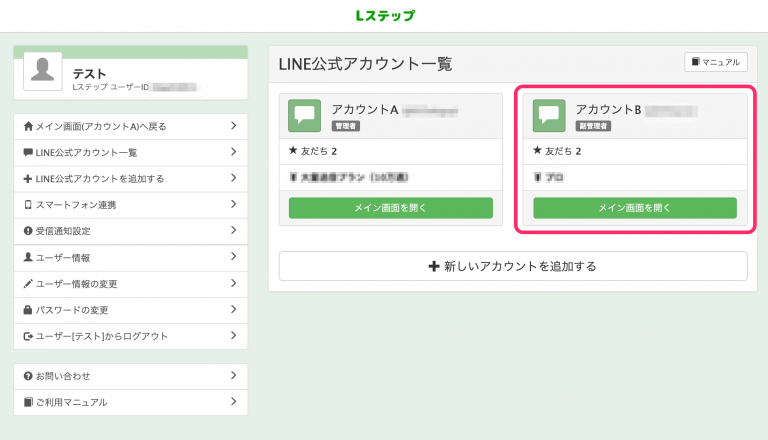The width and height of the screenshot is (768, 440).
Task: Click chevron on ユーザー情報の変更 row
Action: 234,283
